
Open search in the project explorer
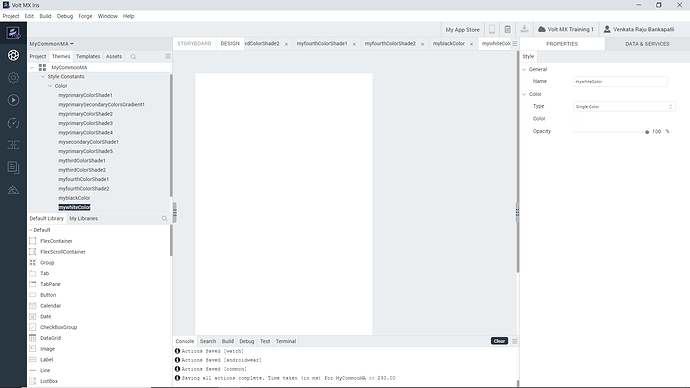[133, 57]
